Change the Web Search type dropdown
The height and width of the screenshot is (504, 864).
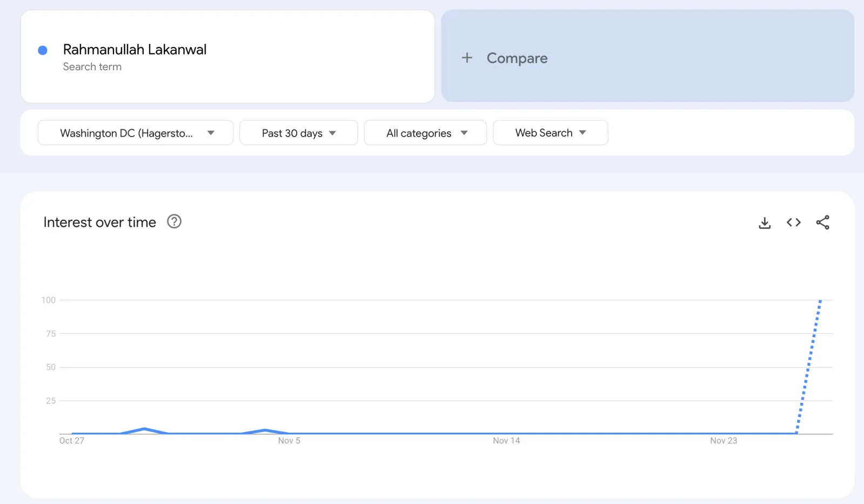click(x=550, y=133)
